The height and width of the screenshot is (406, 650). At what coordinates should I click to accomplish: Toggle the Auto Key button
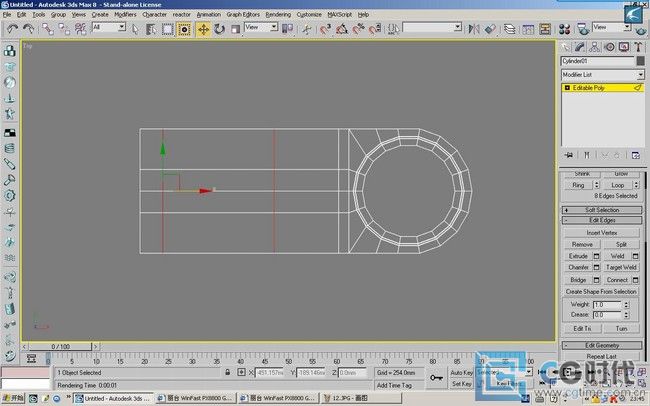pyautogui.click(x=461, y=373)
